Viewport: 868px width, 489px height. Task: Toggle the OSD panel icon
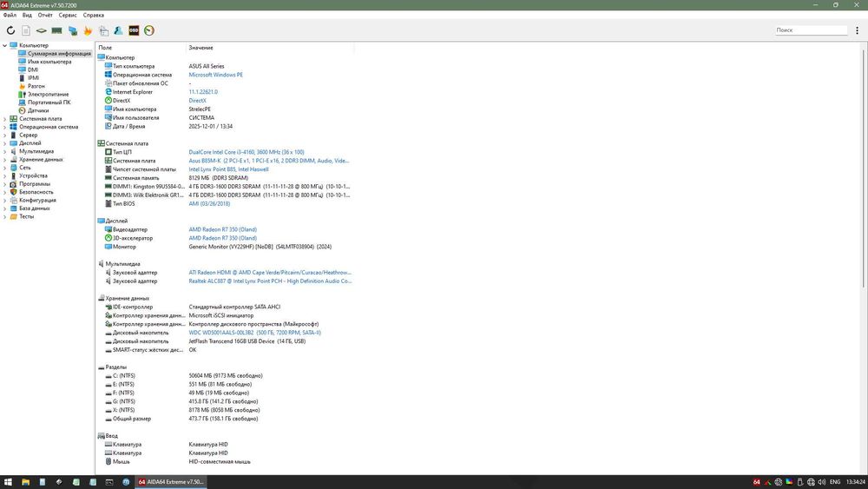tap(134, 30)
